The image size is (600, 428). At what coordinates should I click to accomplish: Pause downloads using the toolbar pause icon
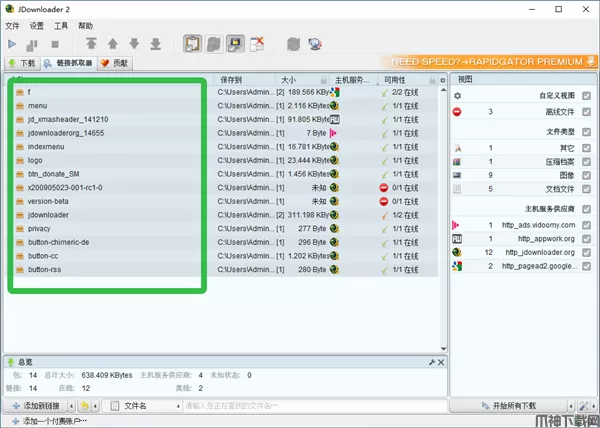(x=32, y=45)
